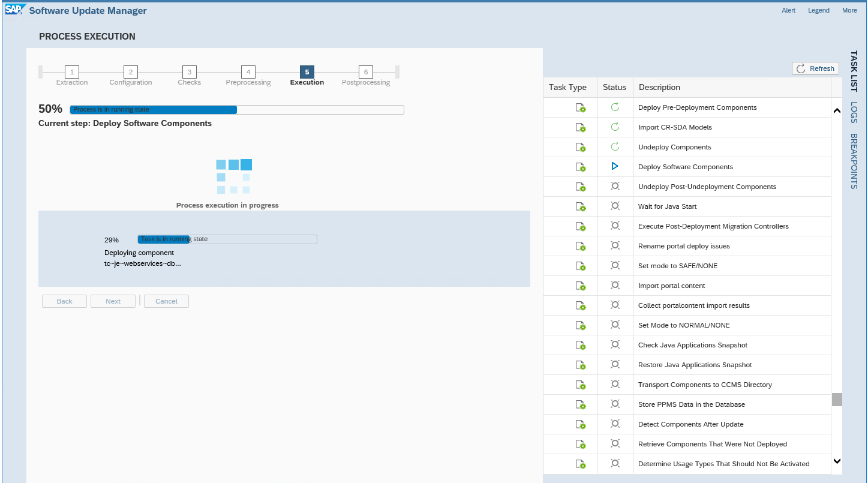Open the Alert menu

[x=788, y=10]
